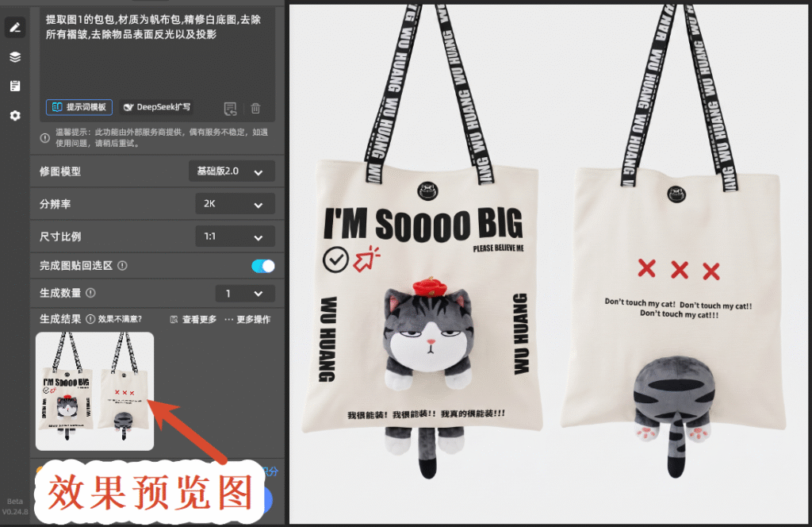Open the 尺寸比例 dropdown showing 1:1
The height and width of the screenshot is (527, 812).
[x=235, y=237]
